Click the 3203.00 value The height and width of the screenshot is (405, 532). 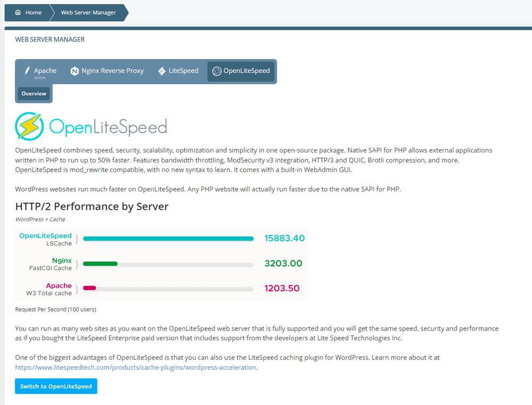click(x=284, y=263)
